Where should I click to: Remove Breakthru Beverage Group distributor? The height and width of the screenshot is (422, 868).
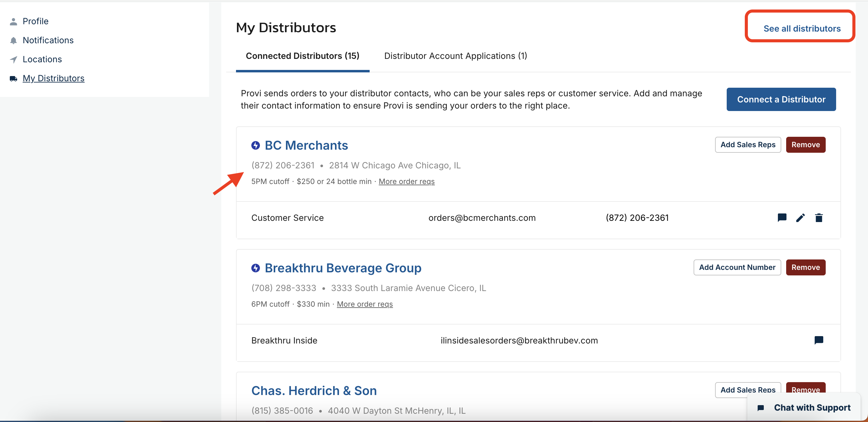tap(806, 267)
